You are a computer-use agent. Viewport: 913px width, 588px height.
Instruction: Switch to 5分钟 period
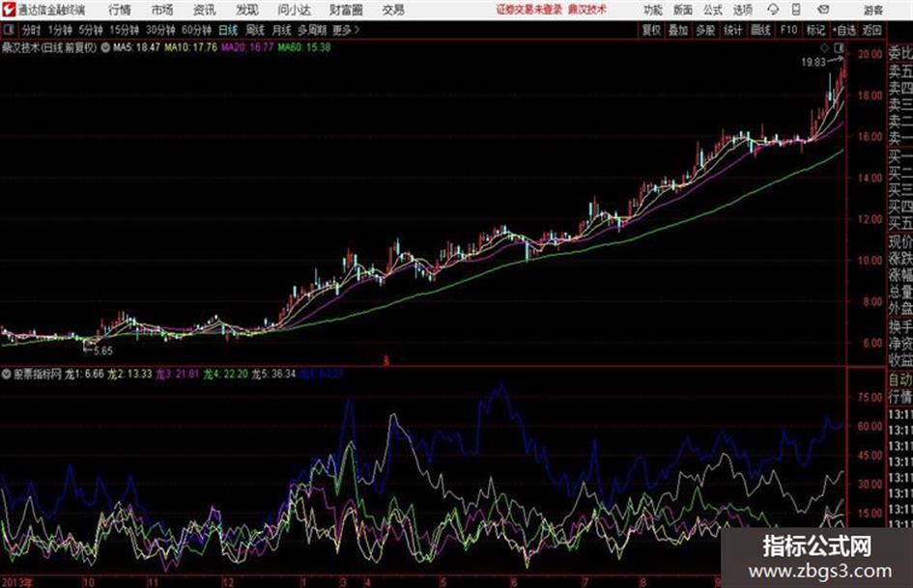click(91, 30)
